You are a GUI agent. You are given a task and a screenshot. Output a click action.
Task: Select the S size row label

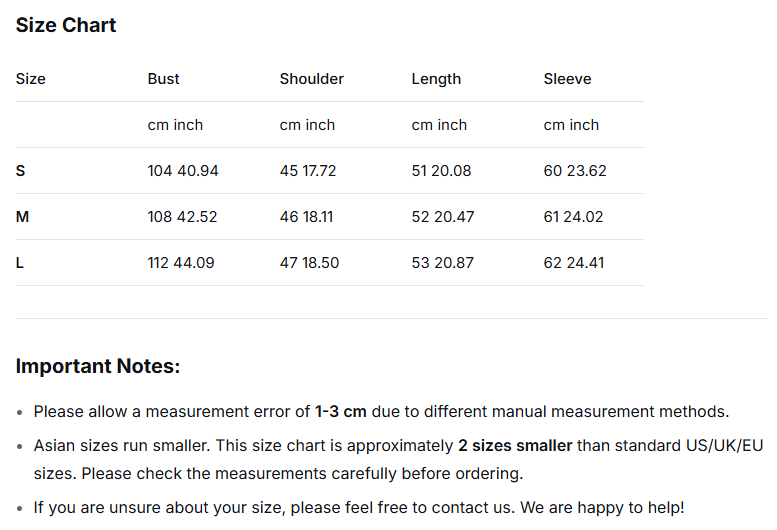point(21,171)
